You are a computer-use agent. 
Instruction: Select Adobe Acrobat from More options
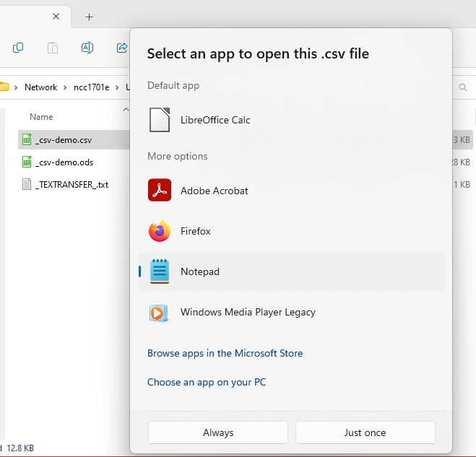pyautogui.click(x=291, y=191)
